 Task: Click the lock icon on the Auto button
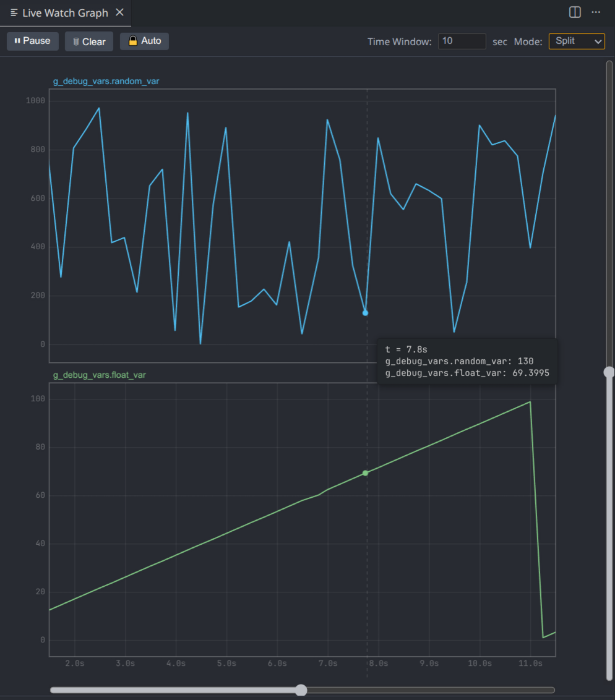point(132,41)
